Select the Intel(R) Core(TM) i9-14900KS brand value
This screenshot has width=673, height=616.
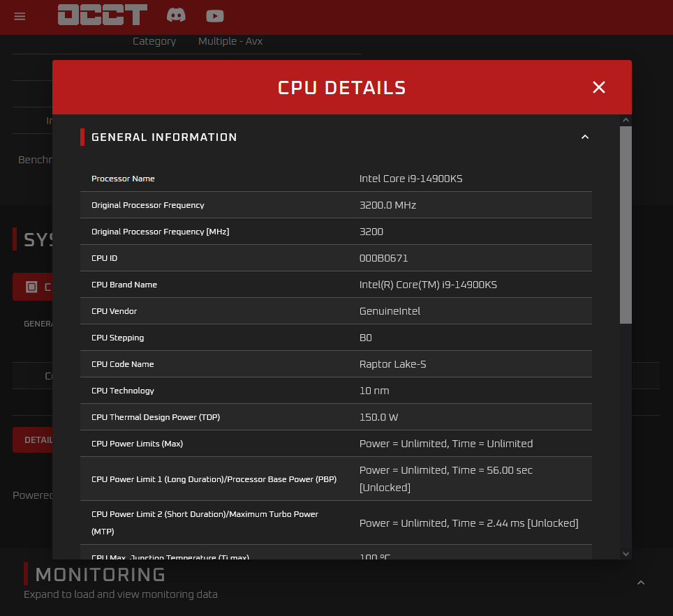[428, 285]
